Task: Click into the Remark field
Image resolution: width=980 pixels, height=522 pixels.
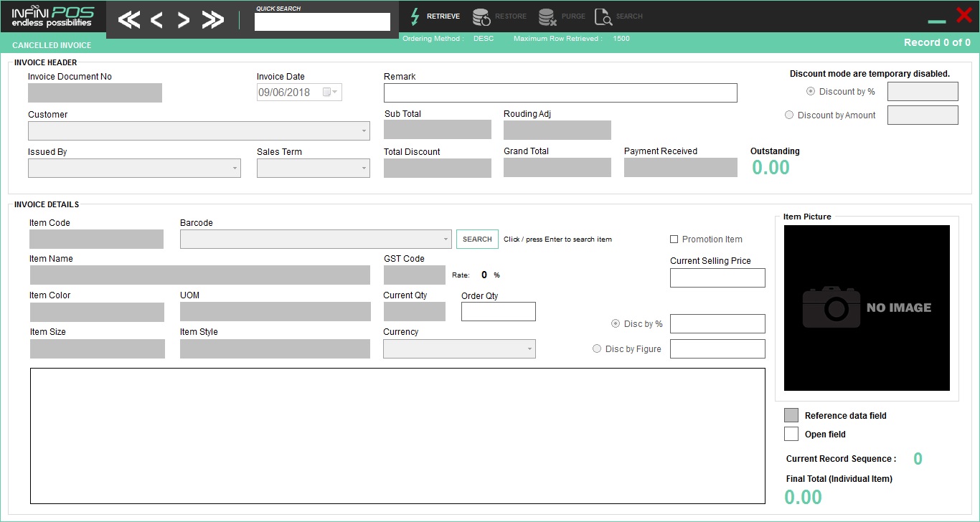Action: 560,92
